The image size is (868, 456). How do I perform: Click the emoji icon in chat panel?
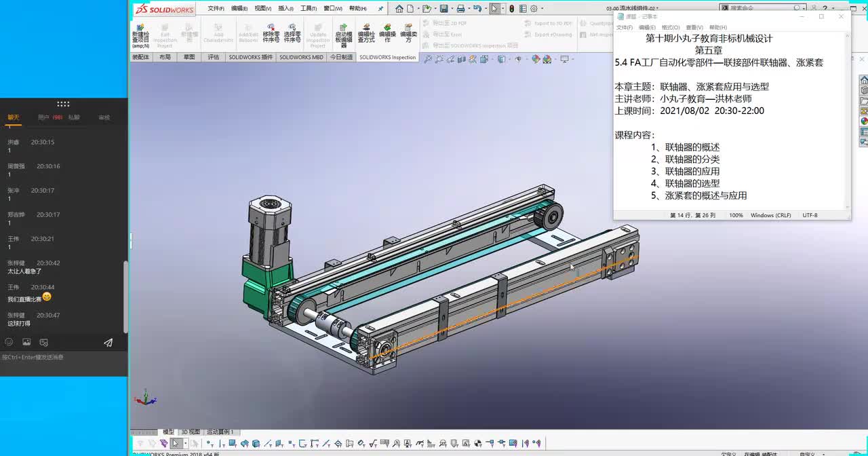point(9,343)
